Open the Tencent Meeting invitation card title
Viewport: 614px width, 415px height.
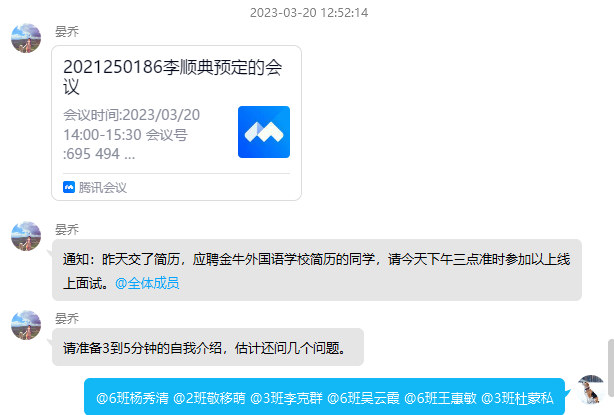(x=173, y=77)
